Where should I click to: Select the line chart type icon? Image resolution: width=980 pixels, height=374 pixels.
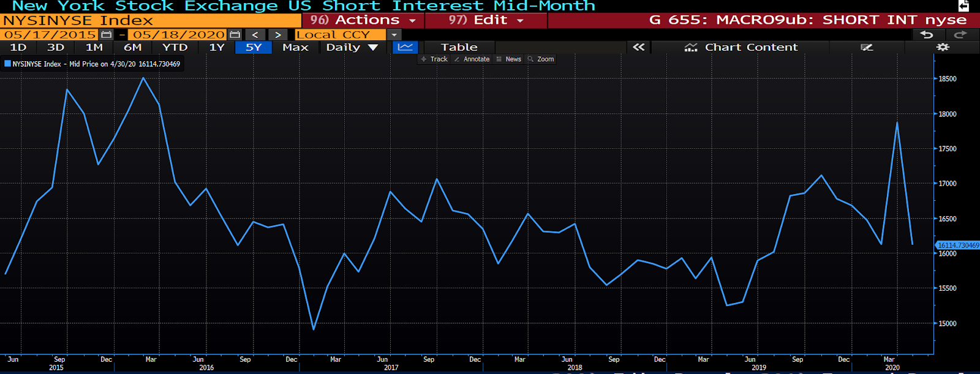[405, 47]
